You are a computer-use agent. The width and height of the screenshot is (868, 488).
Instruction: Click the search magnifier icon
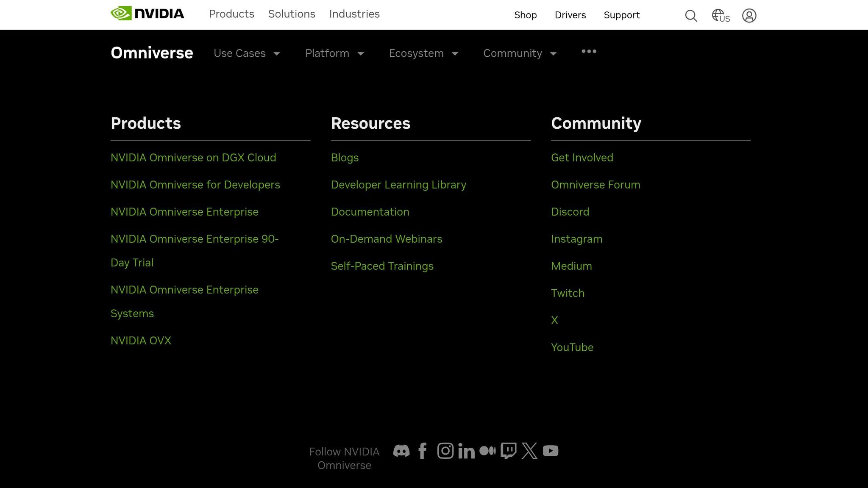point(691,16)
